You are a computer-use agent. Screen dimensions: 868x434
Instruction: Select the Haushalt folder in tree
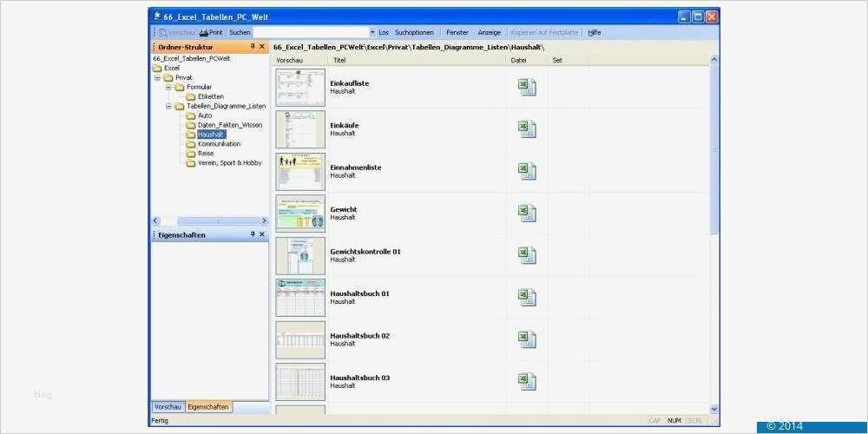click(x=211, y=135)
